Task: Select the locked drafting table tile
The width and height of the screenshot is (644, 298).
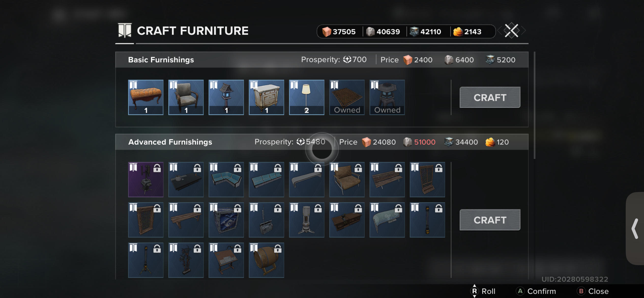Action: click(226, 260)
